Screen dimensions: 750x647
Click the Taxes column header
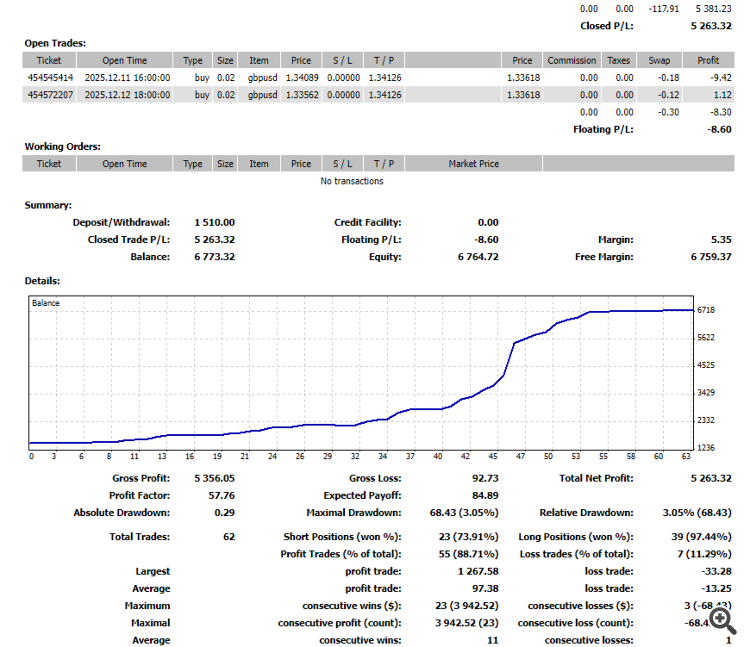tap(618, 60)
